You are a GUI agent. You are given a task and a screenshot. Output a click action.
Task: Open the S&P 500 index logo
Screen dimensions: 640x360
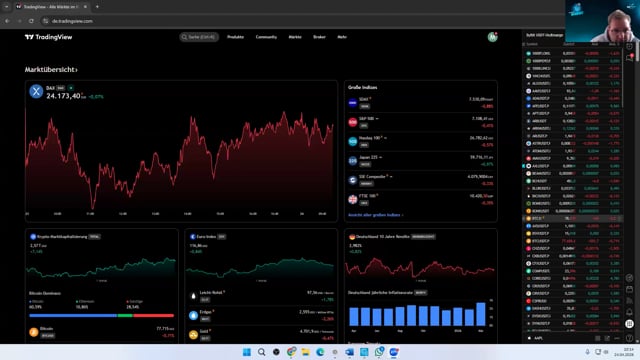[353, 122]
